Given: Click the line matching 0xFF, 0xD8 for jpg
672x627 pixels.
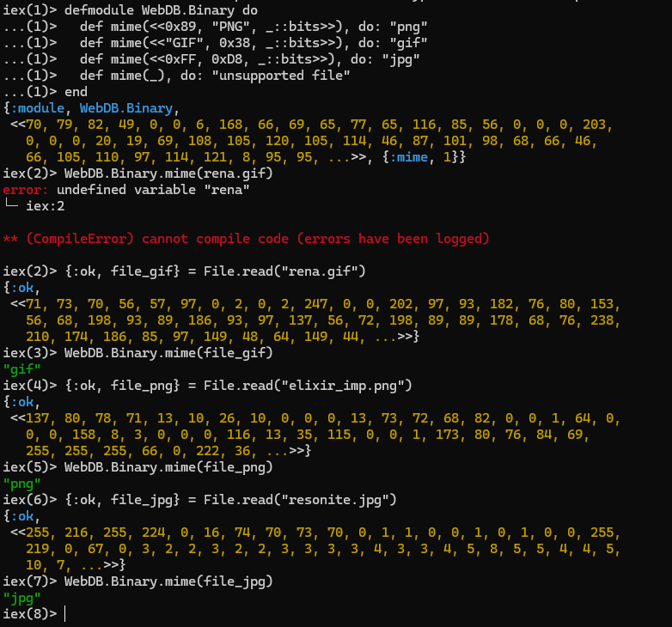Looking at the screenshot, I should [x=249, y=59].
